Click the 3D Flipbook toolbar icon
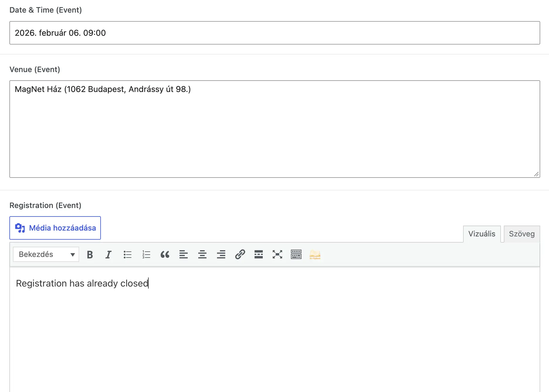549x392 pixels. pos(315,254)
